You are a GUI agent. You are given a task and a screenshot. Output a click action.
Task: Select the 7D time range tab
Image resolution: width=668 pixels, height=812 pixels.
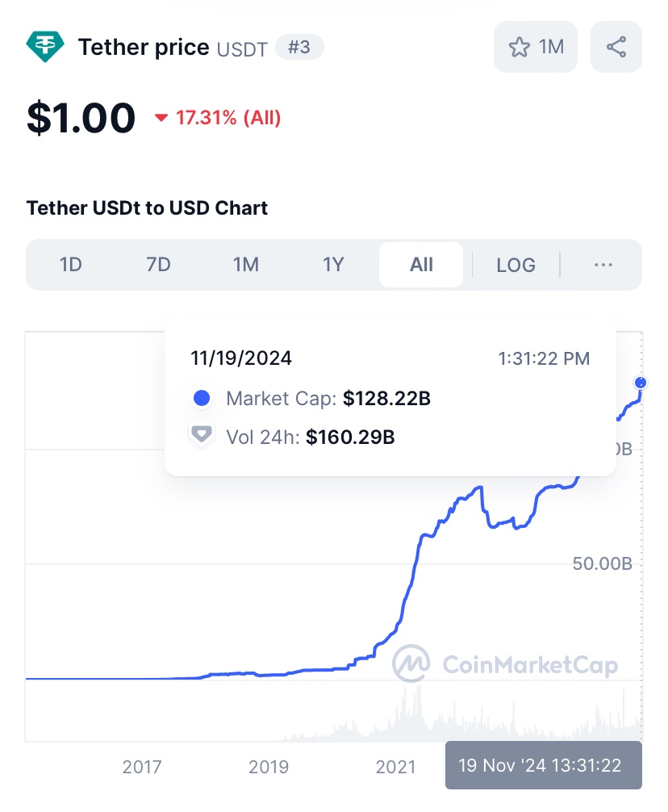coord(158,265)
